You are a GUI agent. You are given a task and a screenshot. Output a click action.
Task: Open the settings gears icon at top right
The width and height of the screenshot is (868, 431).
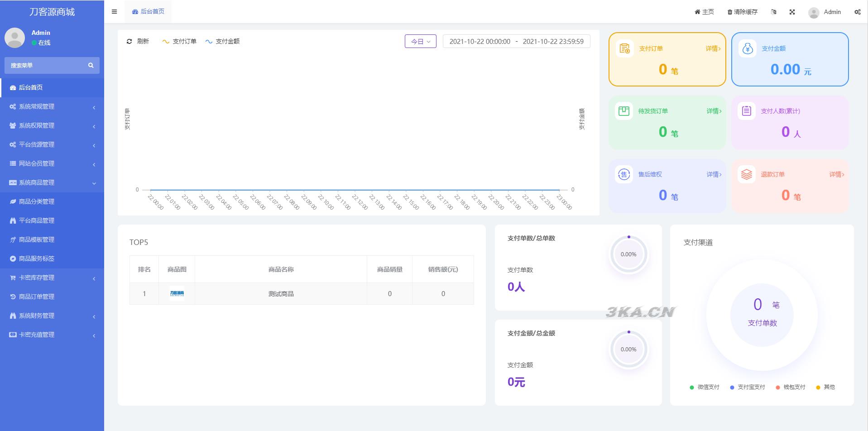click(857, 12)
